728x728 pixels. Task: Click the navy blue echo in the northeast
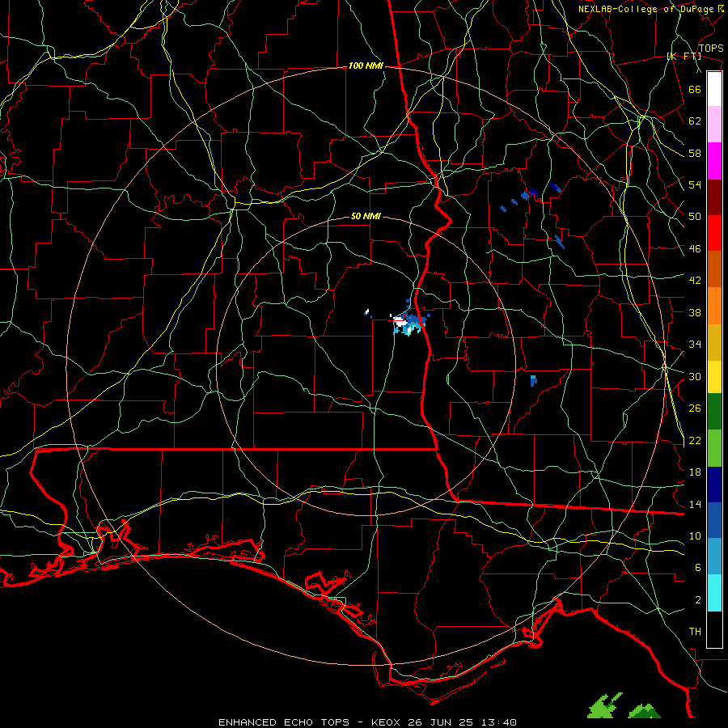tap(533, 193)
